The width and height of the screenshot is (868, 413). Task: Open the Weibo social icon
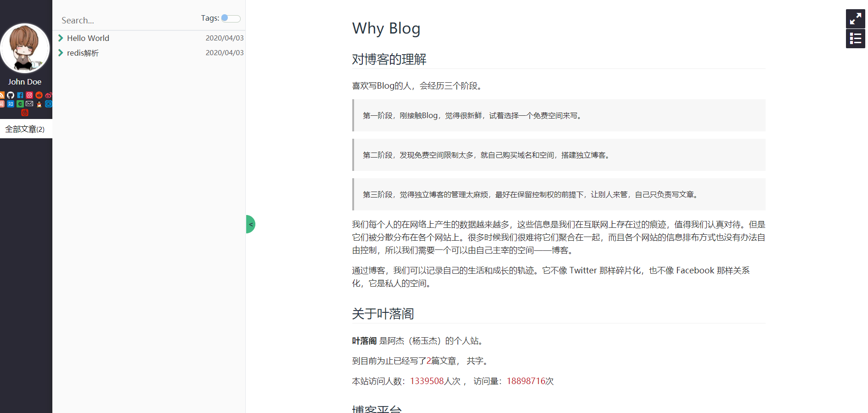point(49,95)
